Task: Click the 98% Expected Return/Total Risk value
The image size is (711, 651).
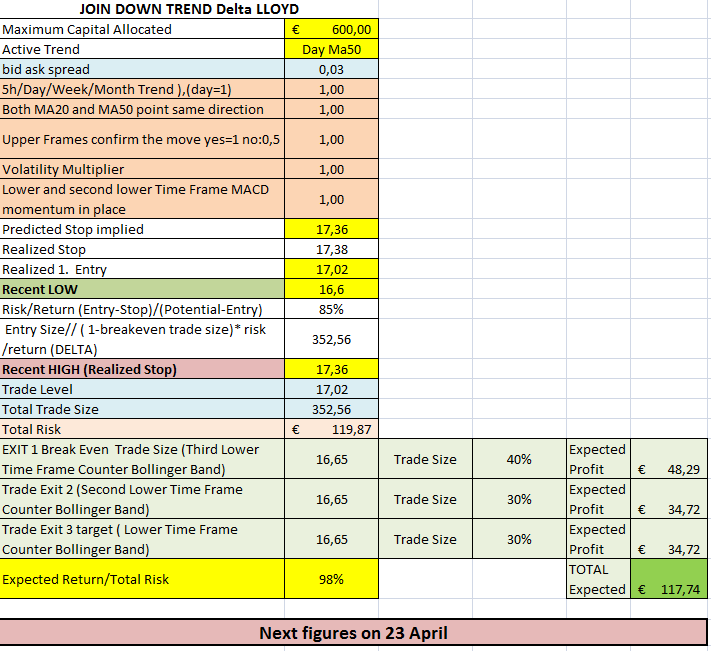Action: (331, 578)
